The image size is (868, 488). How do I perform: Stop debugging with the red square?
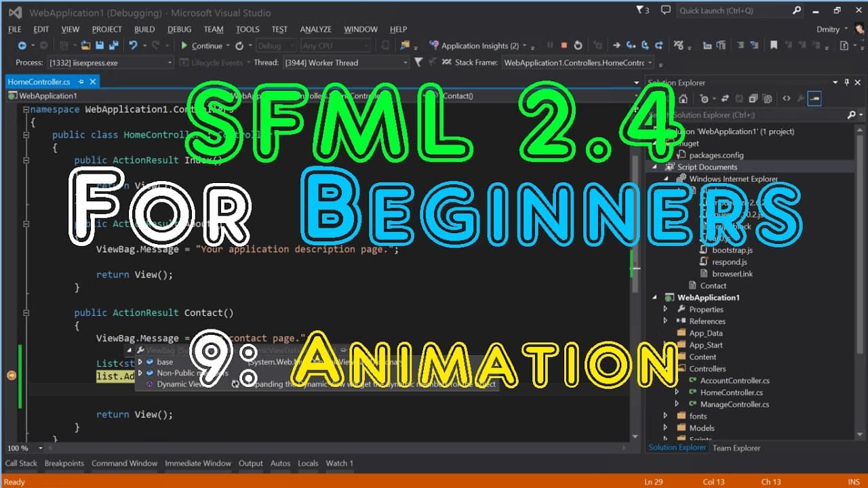pyautogui.click(x=564, y=45)
